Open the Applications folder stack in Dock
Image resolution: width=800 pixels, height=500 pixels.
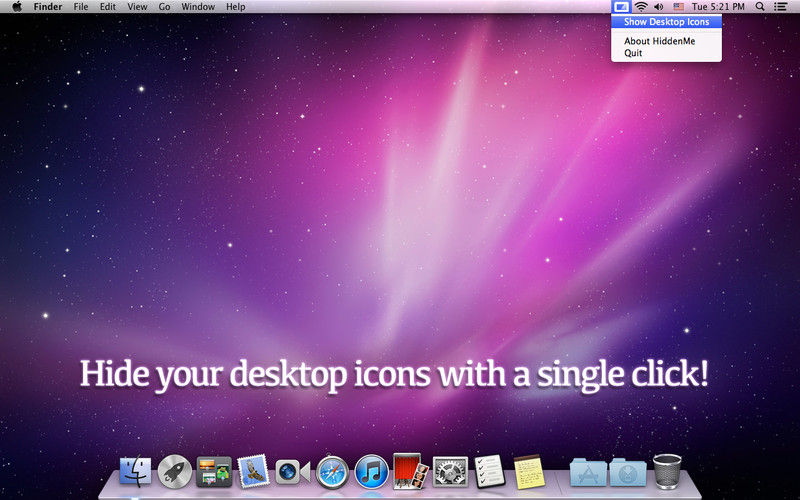(588, 472)
